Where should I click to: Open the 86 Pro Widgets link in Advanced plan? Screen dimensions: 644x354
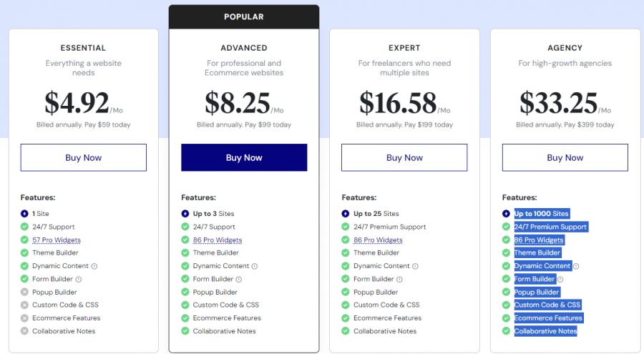(x=218, y=240)
